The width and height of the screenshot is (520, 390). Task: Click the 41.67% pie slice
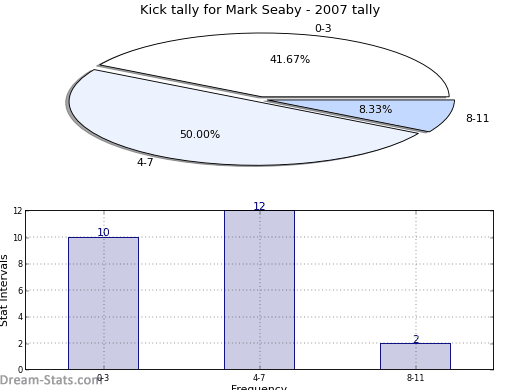click(290, 65)
